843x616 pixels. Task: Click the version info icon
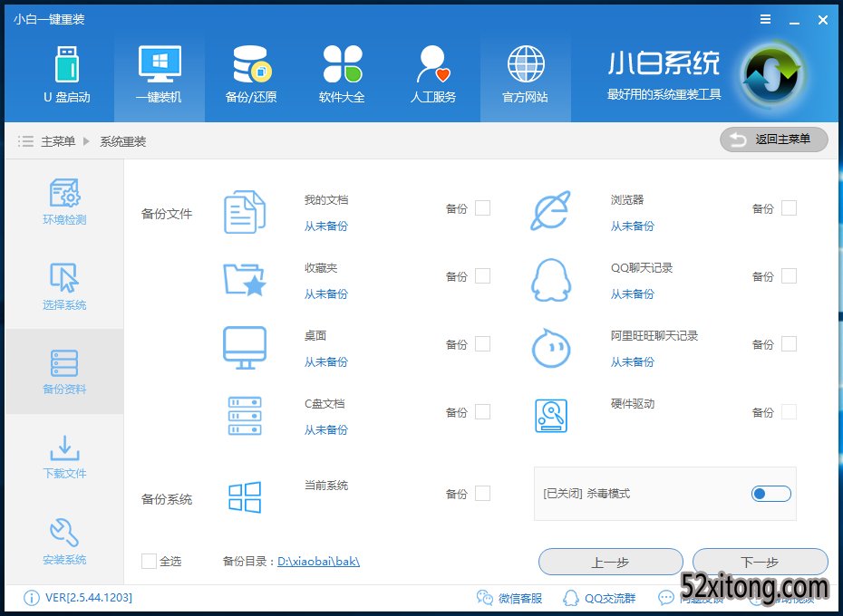coord(31,598)
